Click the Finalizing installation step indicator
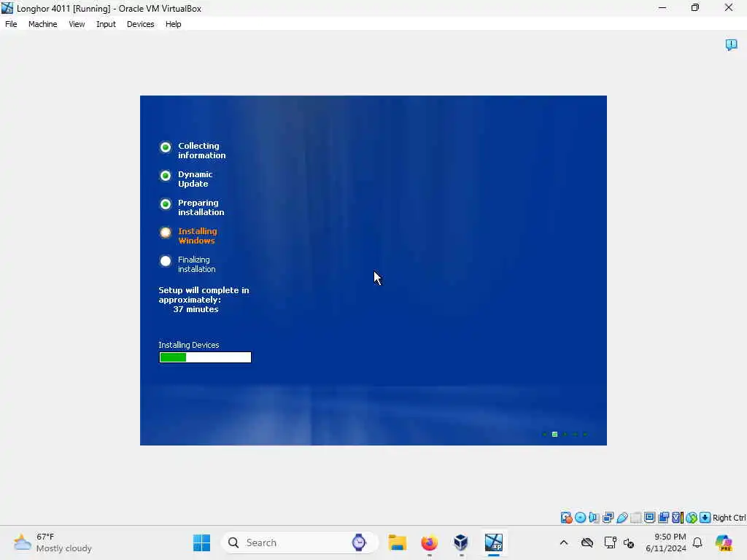747x560 pixels. tap(166, 261)
